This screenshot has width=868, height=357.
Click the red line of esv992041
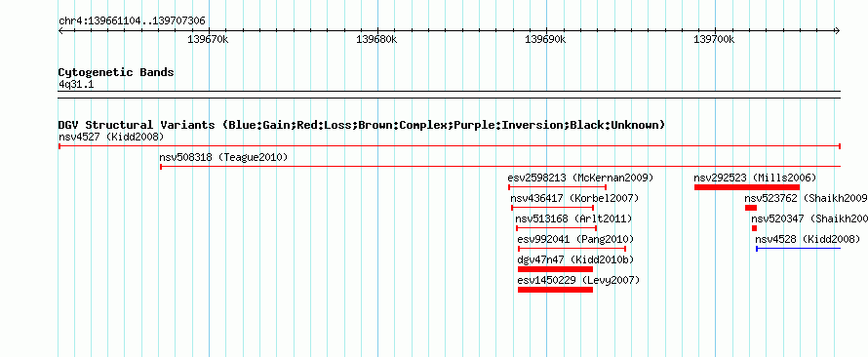[572, 249]
